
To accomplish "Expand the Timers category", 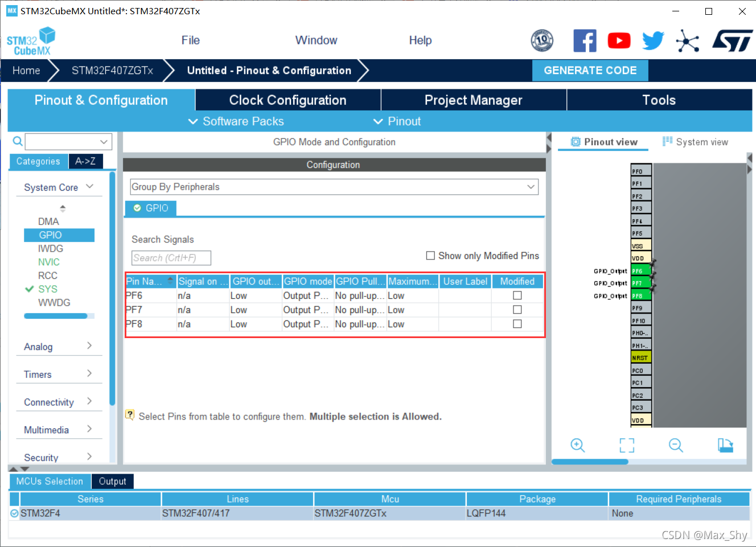I will (59, 375).
